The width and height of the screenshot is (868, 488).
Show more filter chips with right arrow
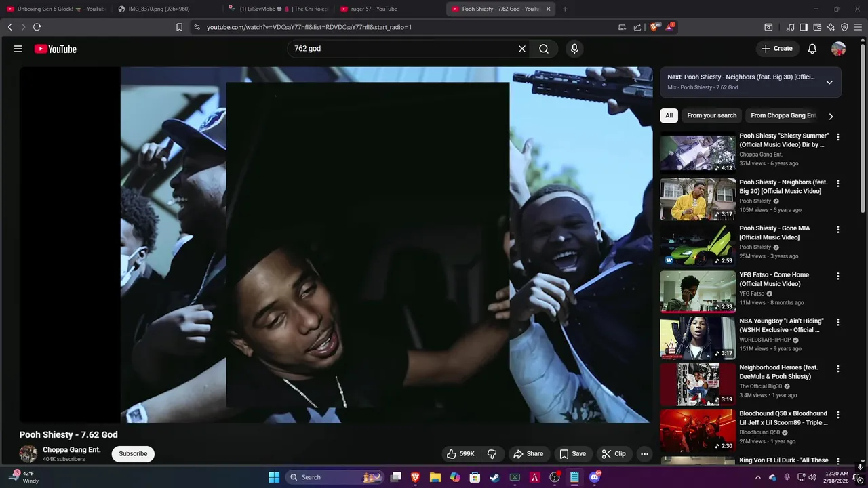click(831, 116)
